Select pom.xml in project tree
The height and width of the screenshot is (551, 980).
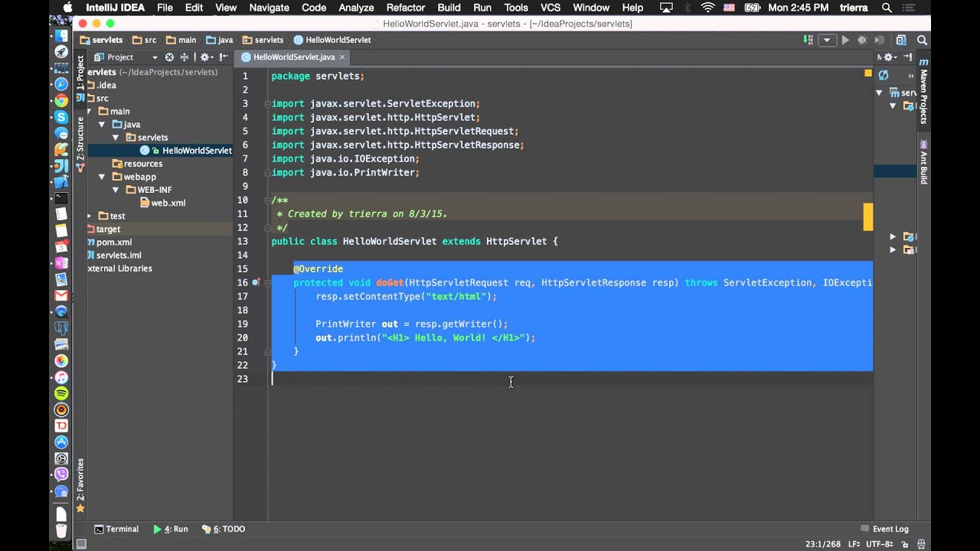click(x=109, y=242)
